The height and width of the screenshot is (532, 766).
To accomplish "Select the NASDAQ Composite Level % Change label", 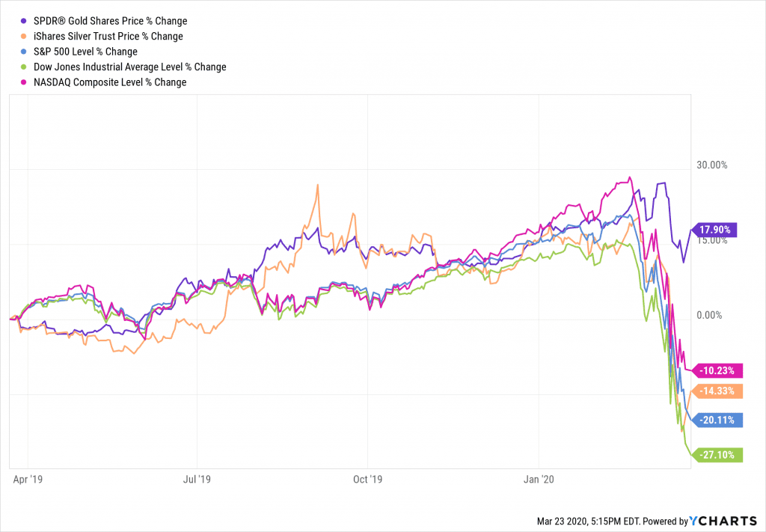I will pyautogui.click(x=110, y=82).
